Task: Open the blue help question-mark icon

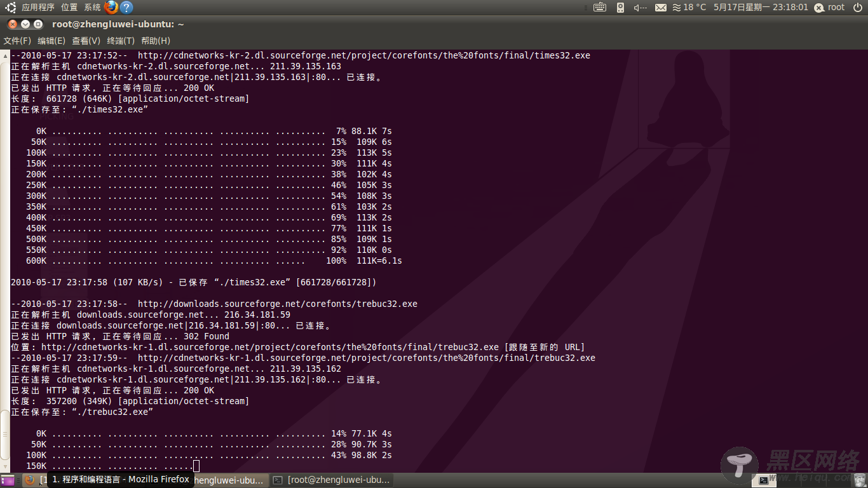Action: pyautogui.click(x=126, y=7)
